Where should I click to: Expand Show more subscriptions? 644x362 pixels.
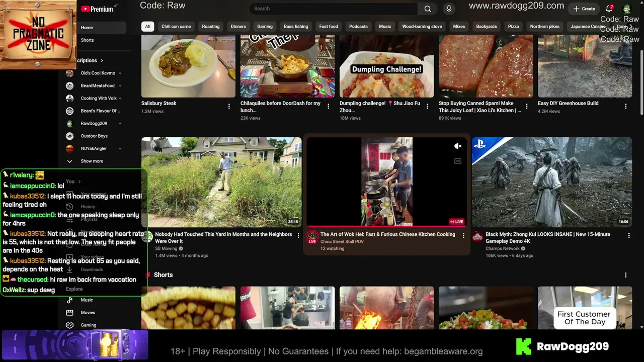point(92,161)
